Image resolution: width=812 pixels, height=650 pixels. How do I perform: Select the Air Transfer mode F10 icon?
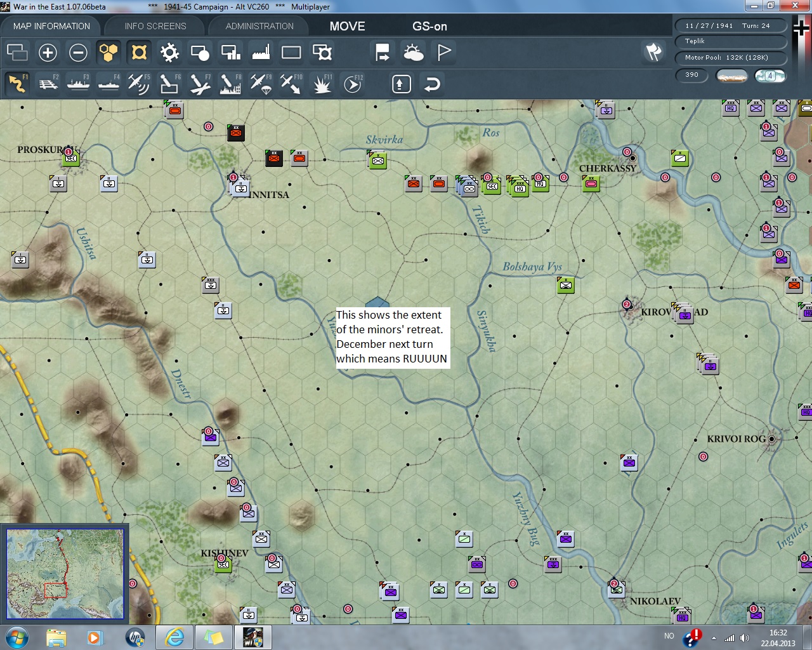(291, 84)
